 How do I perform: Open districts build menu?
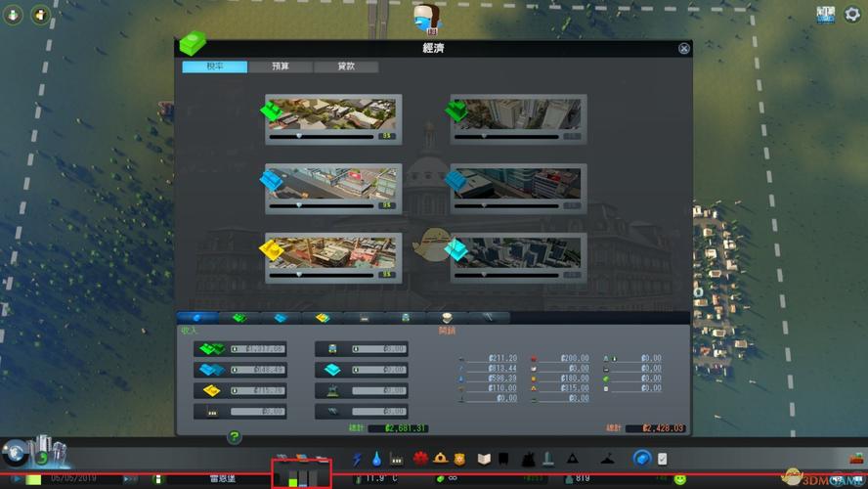(323, 458)
